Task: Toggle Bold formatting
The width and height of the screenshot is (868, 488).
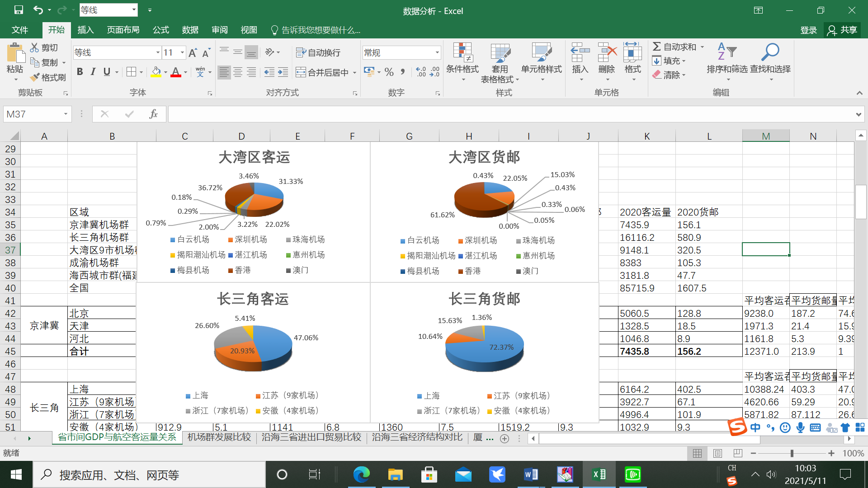Action: click(80, 72)
